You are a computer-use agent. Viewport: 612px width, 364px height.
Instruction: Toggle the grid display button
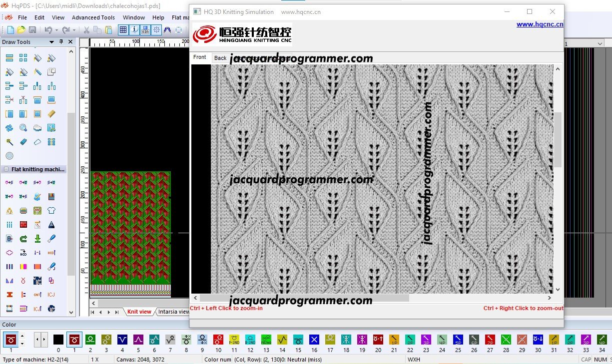click(x=123, y=30)
